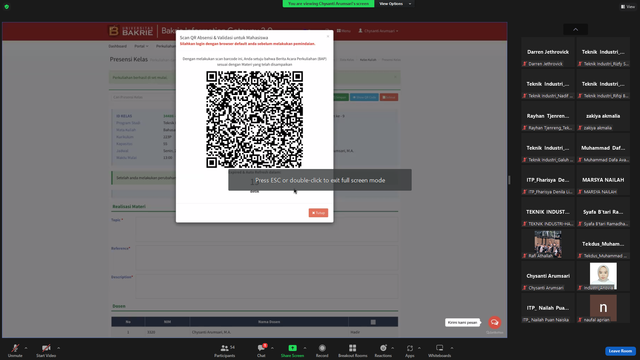Click the Cari Presensi Kelas search field
Image resolution: width=640 pixels, height=360 pixels.
(x=144, y=97)
